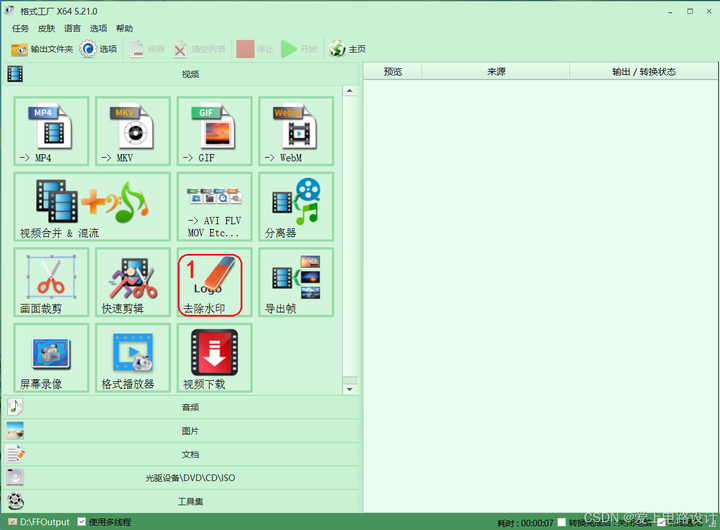The image size is (720, 530).
Task: Click the scroll down arrow of the video panel
Action: tap(350, 389)
